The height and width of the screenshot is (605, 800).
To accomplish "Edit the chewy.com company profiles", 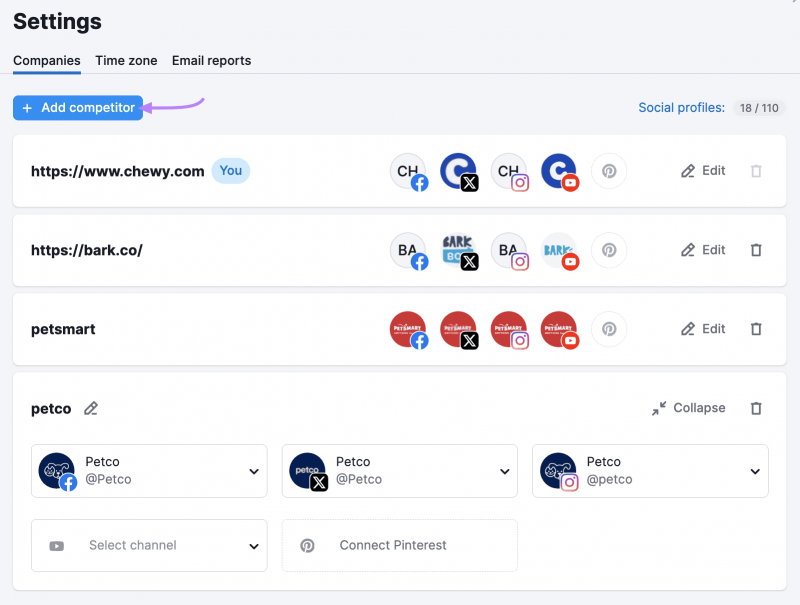I will (703, 171).
